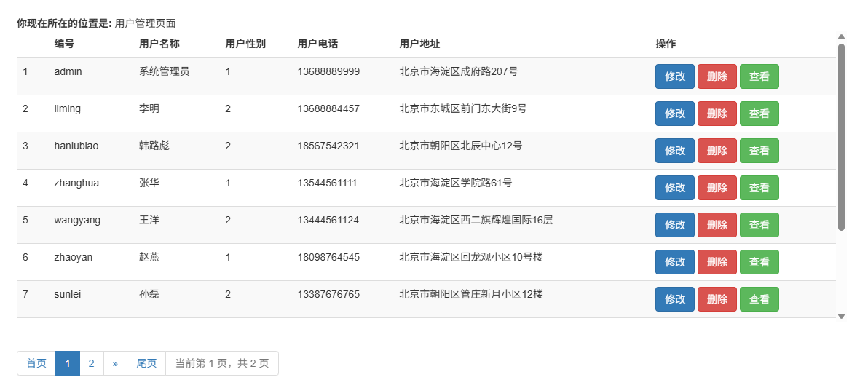Click the zhanghua username cell
Image resolution: width=868 pixels, height=388 pixels.
[x=77, y=183]
